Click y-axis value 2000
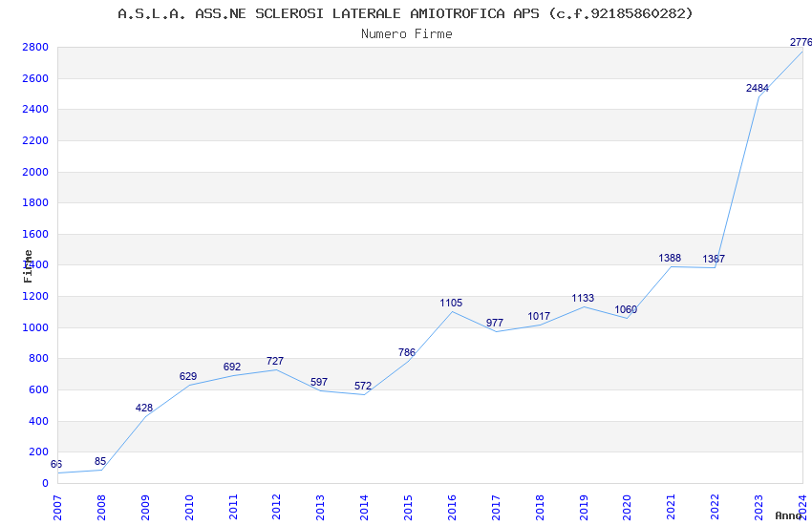This screenshot has height=525, width=812. coord(35,172)
